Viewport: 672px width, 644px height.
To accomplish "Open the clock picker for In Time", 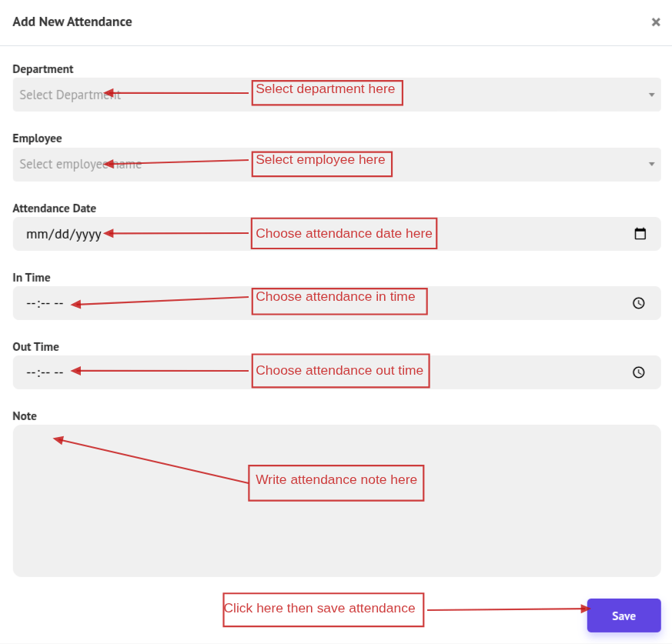I will click(638, 303).
